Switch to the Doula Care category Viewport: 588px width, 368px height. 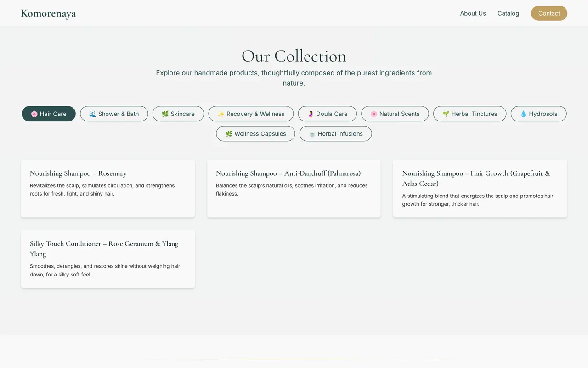tap(327, 114)
